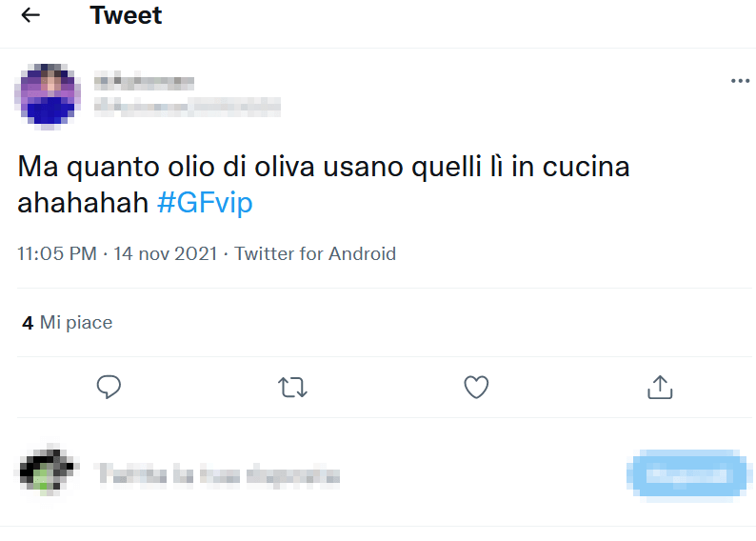Open the #GFvip hashtag link
This screenshot has width=756, height=541.
point(205,203)
